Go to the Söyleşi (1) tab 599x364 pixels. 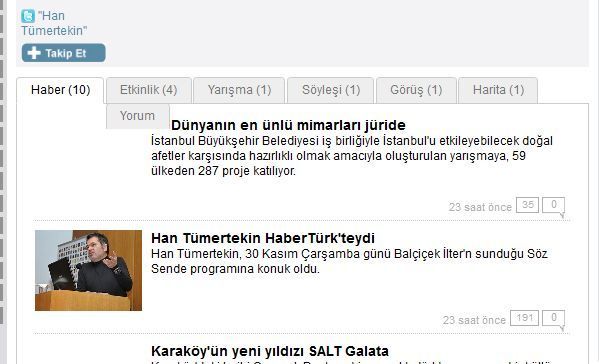(x=331, y=90)
